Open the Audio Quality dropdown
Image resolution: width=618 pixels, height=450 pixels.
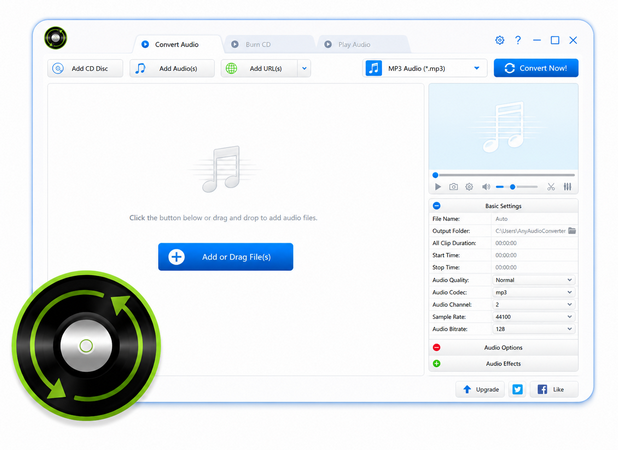534,280
